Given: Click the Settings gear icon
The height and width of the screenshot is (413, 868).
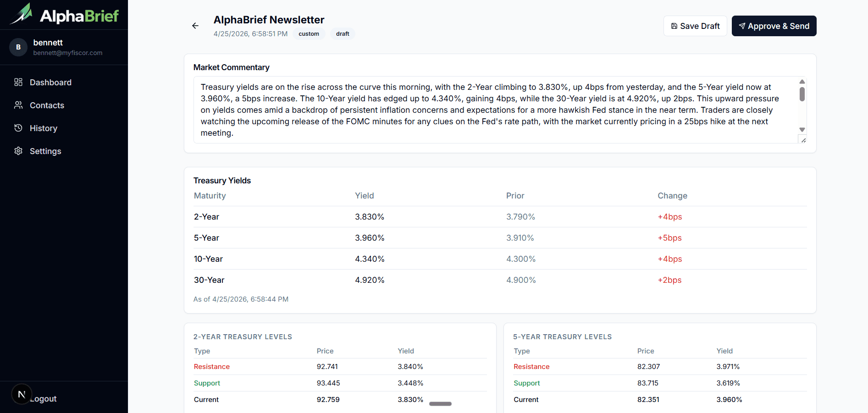Looking at the screenshot, I should (18, 151).
